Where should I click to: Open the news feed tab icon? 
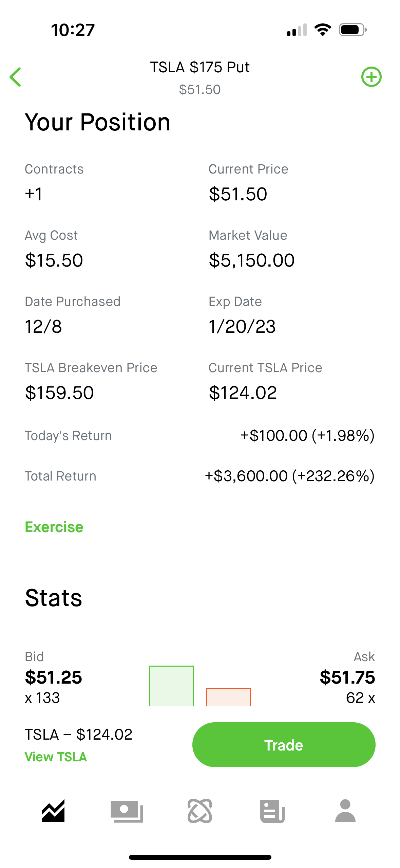coord(272,811)
